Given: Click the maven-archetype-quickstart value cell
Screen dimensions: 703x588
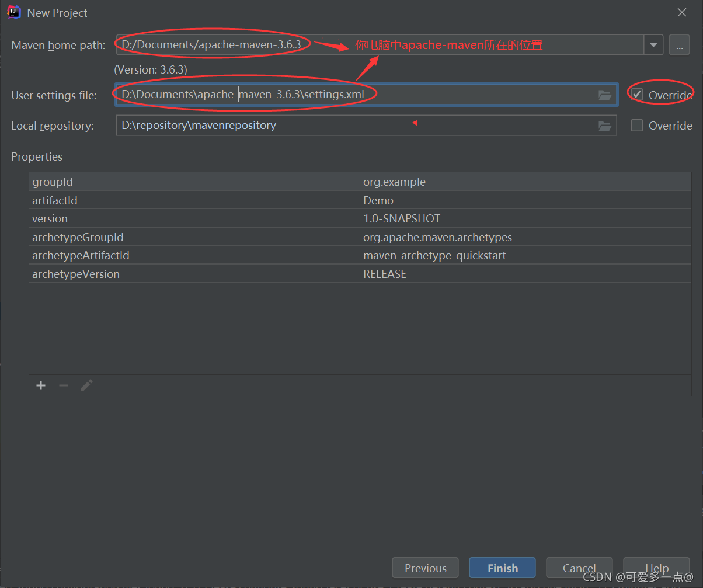Looking at the screenshot, I should coord(525,255).
